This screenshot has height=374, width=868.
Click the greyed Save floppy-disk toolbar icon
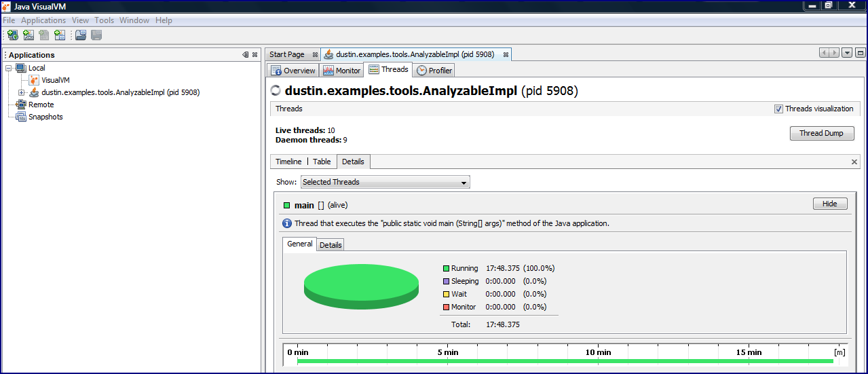(96, 35)
